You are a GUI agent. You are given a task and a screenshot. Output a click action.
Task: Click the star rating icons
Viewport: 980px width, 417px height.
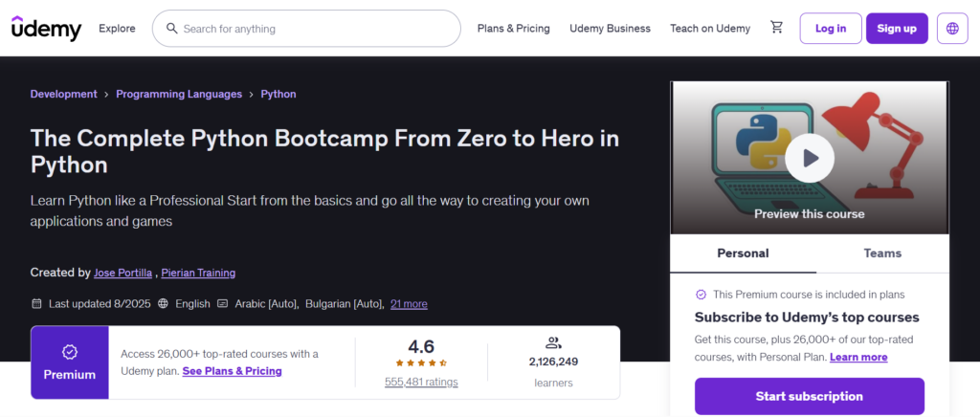click(x=421, y=362)
